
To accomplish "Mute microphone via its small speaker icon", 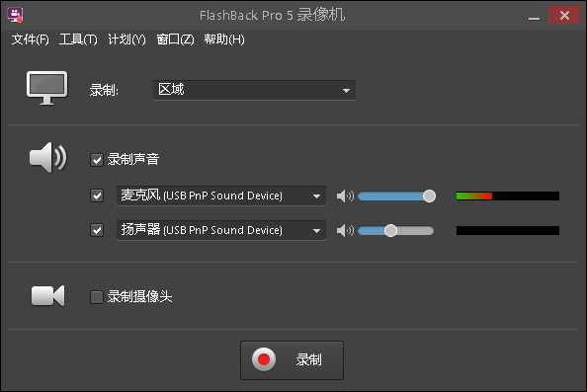I will [x=345, y=196].
